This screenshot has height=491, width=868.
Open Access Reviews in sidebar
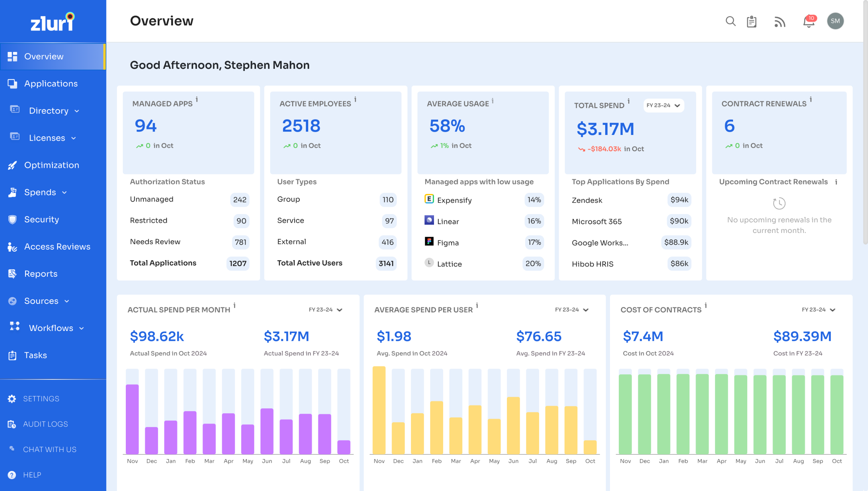coord(57,247)
